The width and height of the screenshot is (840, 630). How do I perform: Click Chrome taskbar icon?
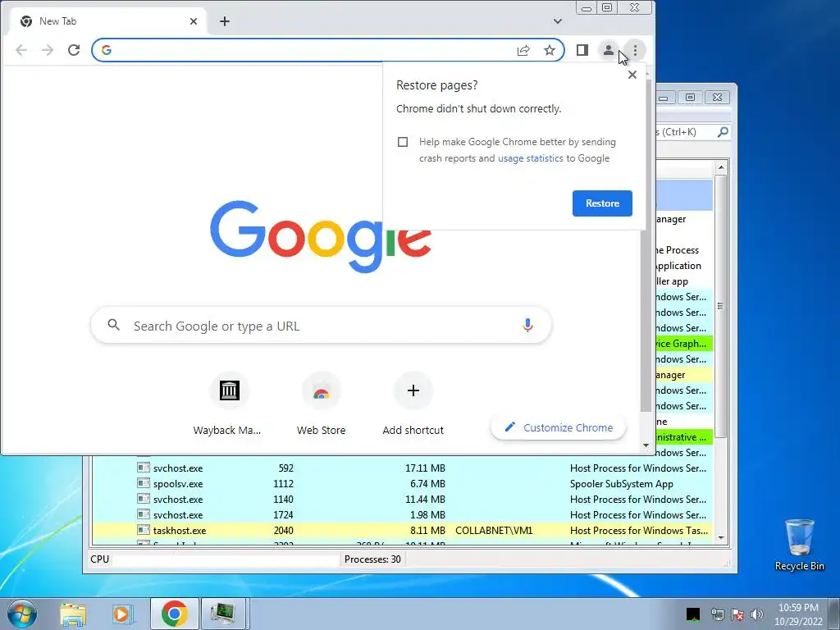point(174,614)
